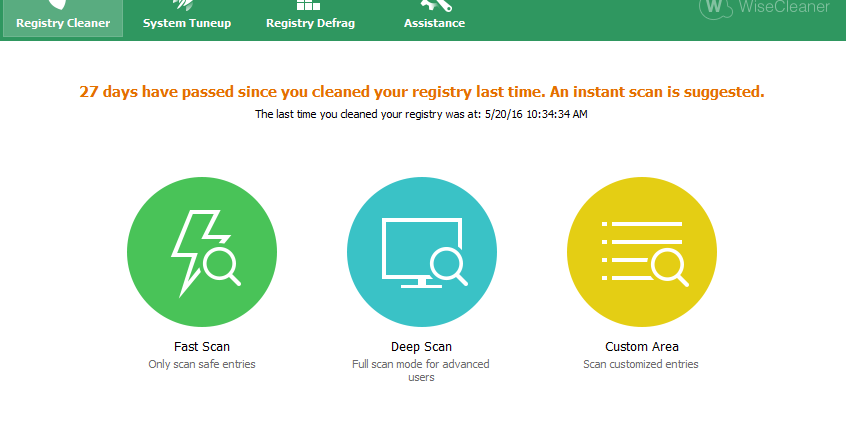Image resolution: width=846 pixels, height=444 pixels.
Task: Click 'Scan customized entries' description
Action: click(641, 364)
